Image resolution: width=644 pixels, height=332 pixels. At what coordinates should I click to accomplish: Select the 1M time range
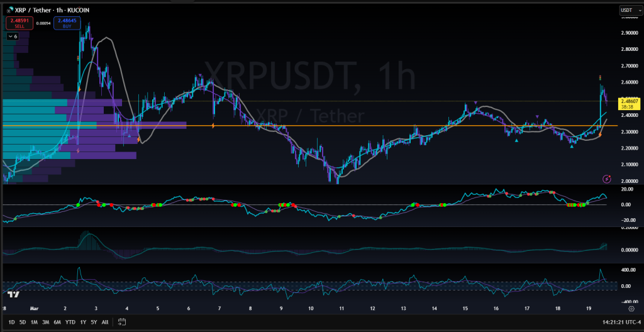pyautogui.click(x=34, y=322)
